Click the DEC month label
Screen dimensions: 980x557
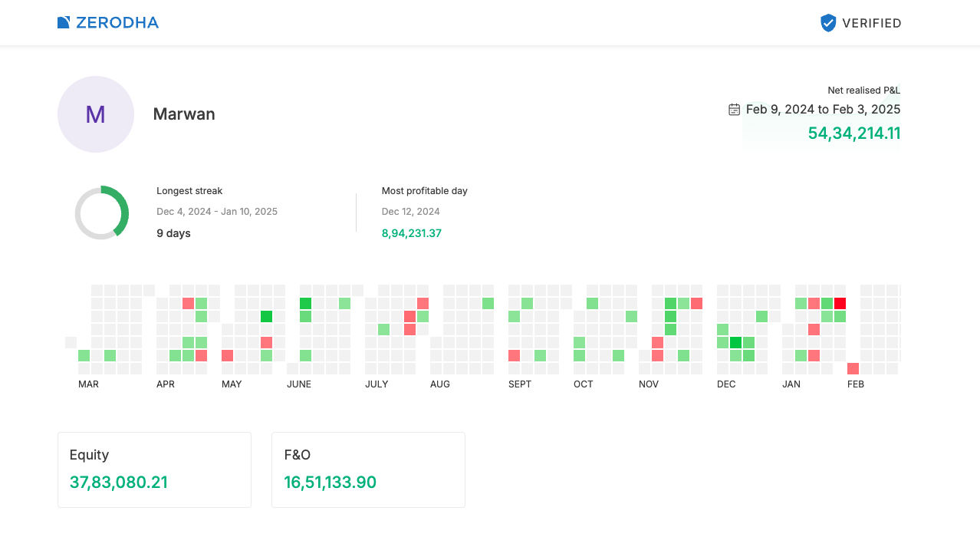pos(726,384)
